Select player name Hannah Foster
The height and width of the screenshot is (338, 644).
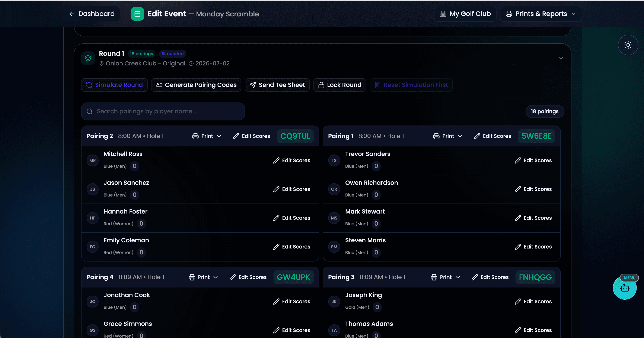coord(125,211)
